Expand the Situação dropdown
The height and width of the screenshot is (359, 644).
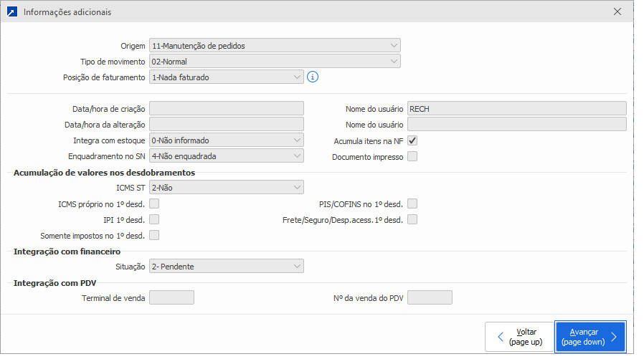[x=227, y=267]
